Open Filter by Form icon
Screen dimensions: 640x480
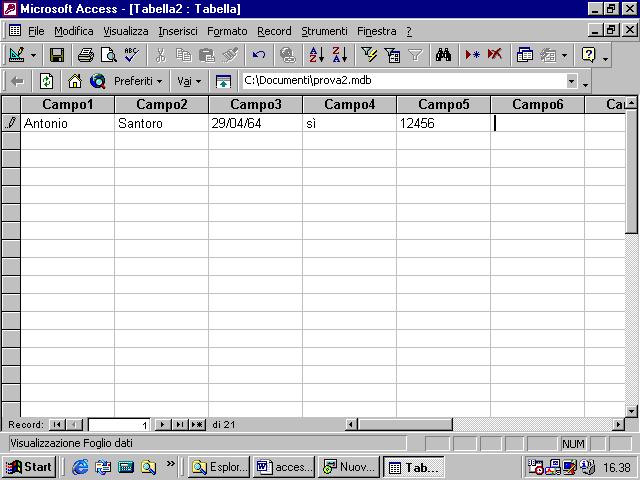coord(392,55)
